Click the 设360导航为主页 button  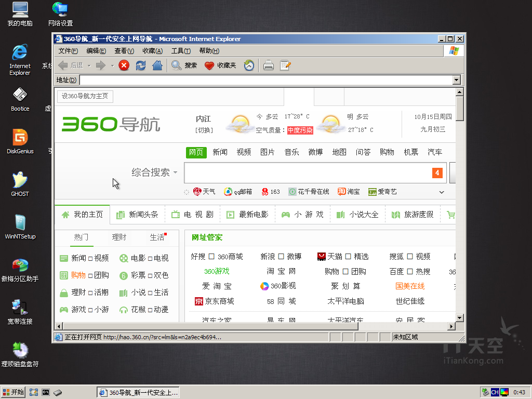85,96
